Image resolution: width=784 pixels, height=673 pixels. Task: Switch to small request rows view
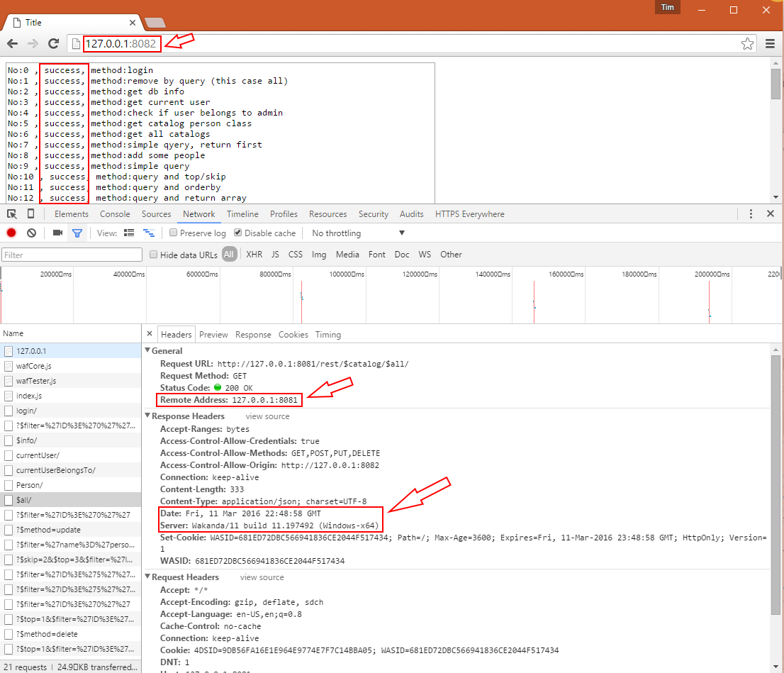(x=148, y=233)
